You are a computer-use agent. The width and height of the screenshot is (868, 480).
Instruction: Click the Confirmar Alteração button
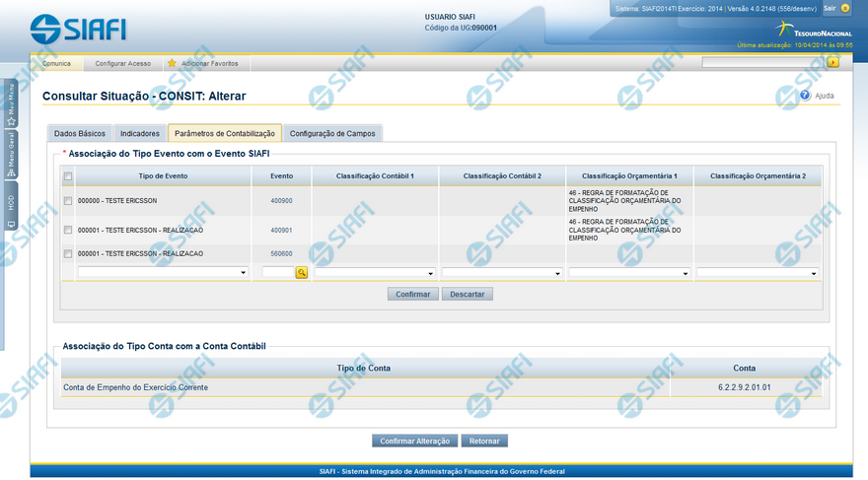coord(415,441)
